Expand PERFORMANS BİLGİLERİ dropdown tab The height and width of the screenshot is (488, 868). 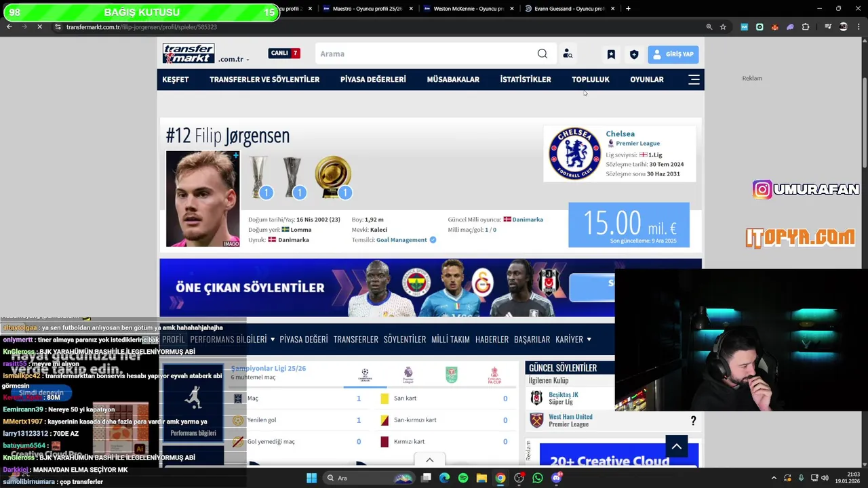pos(233,339)
